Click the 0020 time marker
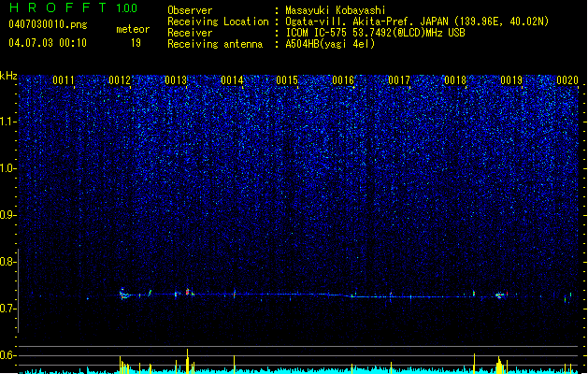This screenshot has height=374, width=588. pos(567,80)
